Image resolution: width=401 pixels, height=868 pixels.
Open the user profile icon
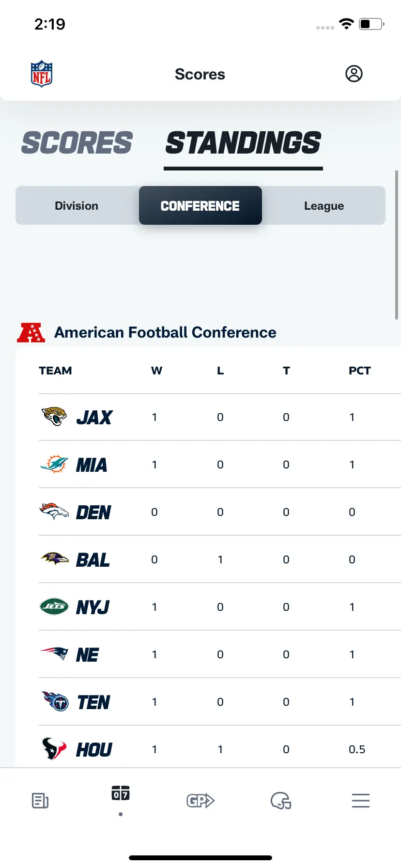coord(354,74)
